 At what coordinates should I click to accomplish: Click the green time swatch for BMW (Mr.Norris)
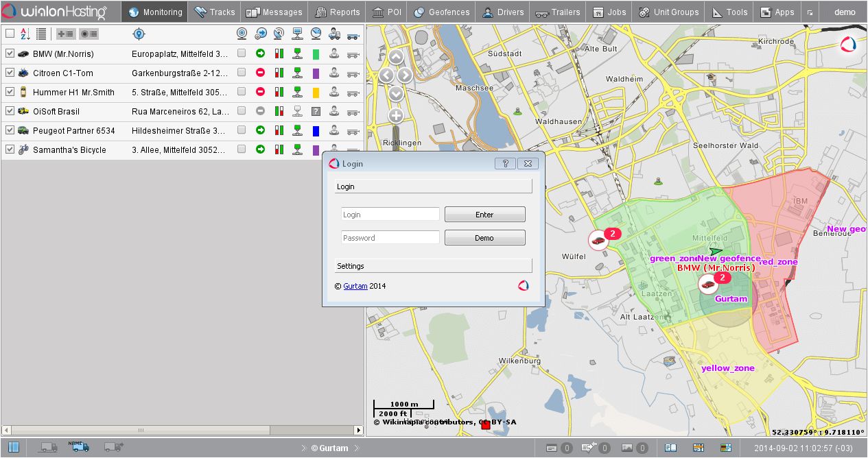pyautogui.click(x=316, y=53)
